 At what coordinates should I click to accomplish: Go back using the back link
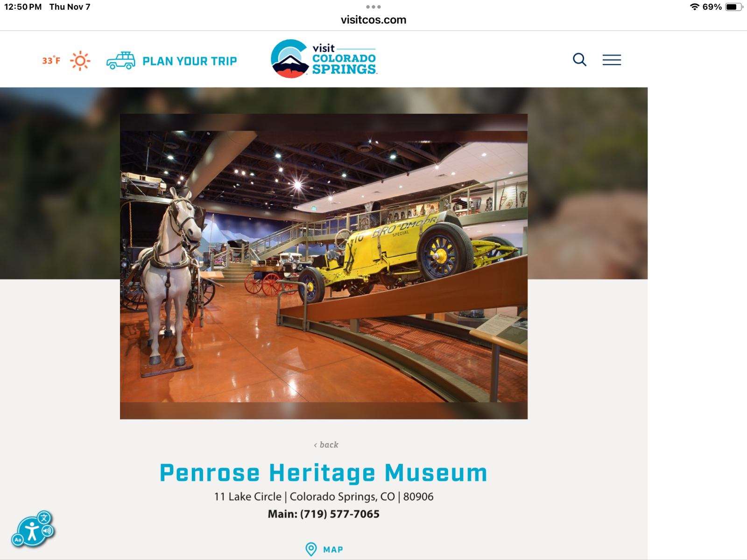(x=326, y=445)
